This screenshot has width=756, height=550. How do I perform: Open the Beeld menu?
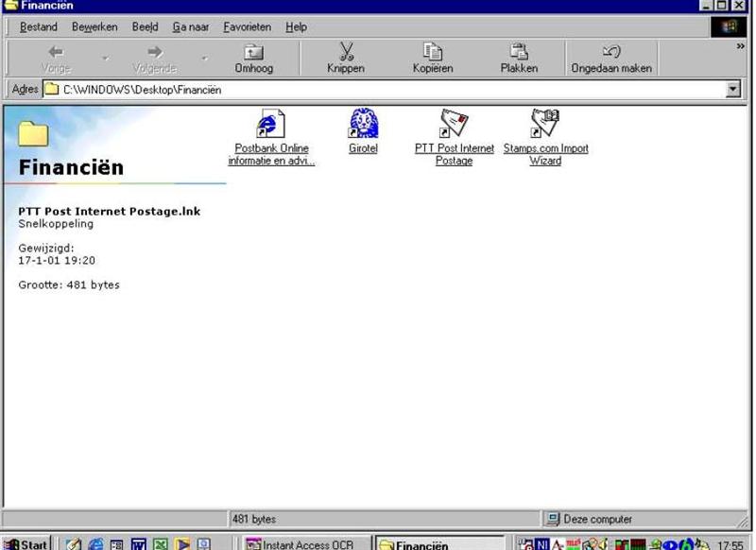click(x=146, y=27)
